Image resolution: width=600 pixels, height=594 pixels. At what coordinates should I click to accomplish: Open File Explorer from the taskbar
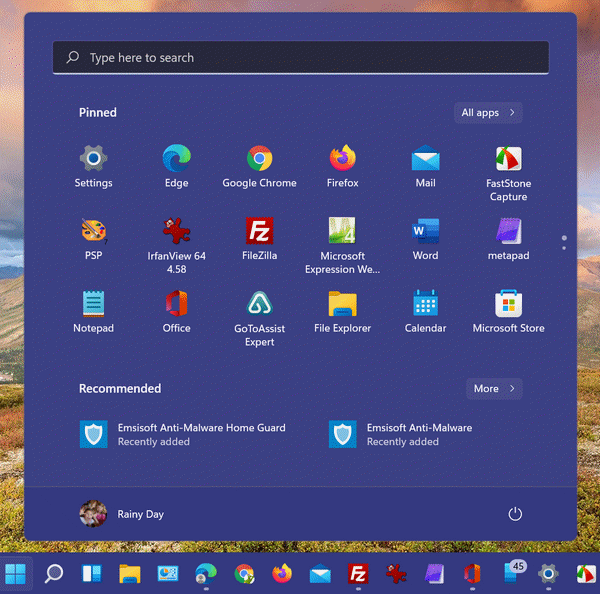(x=130, y=574)
